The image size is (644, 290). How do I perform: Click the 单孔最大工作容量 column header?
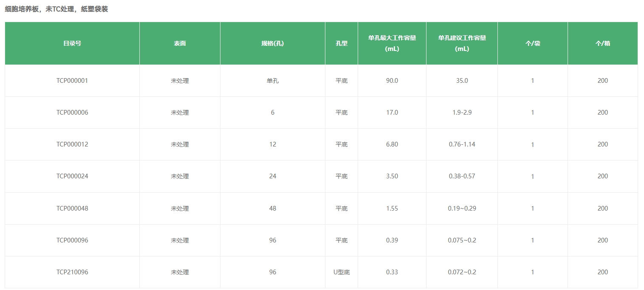pyautogui.click(x=392, y=43)
